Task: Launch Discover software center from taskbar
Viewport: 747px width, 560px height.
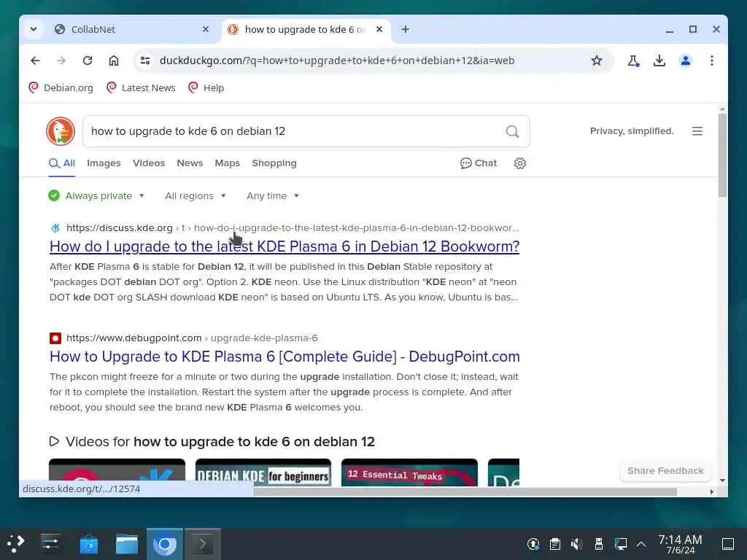Action: click(x=88, y=543)
